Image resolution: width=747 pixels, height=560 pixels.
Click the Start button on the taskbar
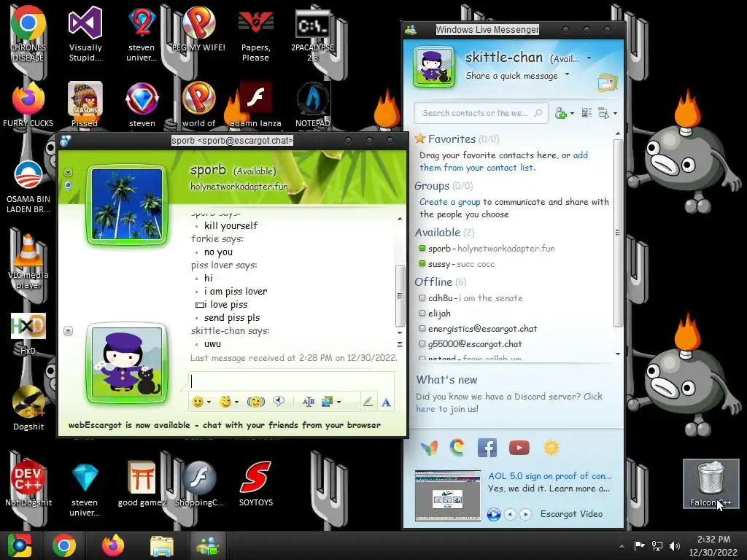click(x=20, y=545)
